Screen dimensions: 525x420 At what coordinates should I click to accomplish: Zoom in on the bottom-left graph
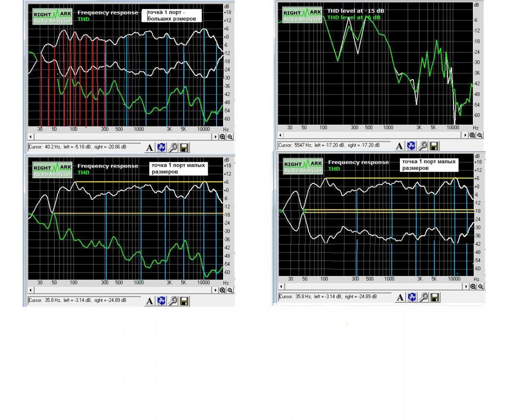click(223, 290)
